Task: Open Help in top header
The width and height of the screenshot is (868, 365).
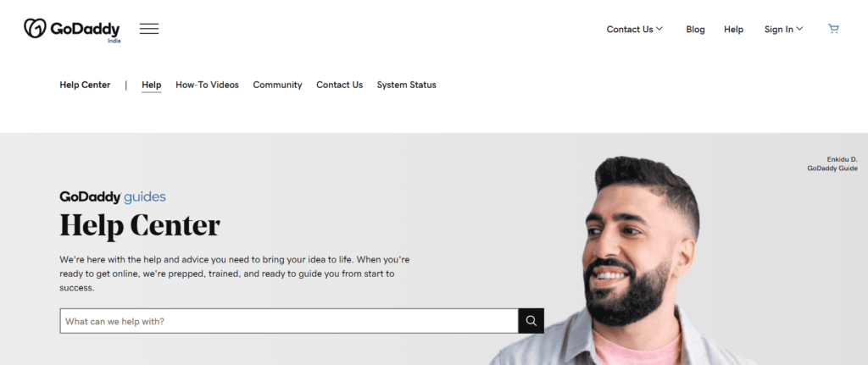Action: point(733,30)
